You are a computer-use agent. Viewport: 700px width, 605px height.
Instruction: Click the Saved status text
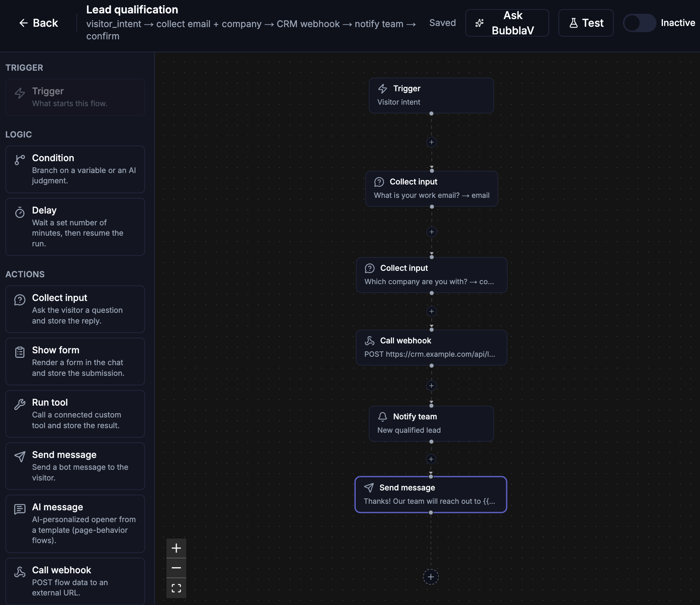pos(442,23)
